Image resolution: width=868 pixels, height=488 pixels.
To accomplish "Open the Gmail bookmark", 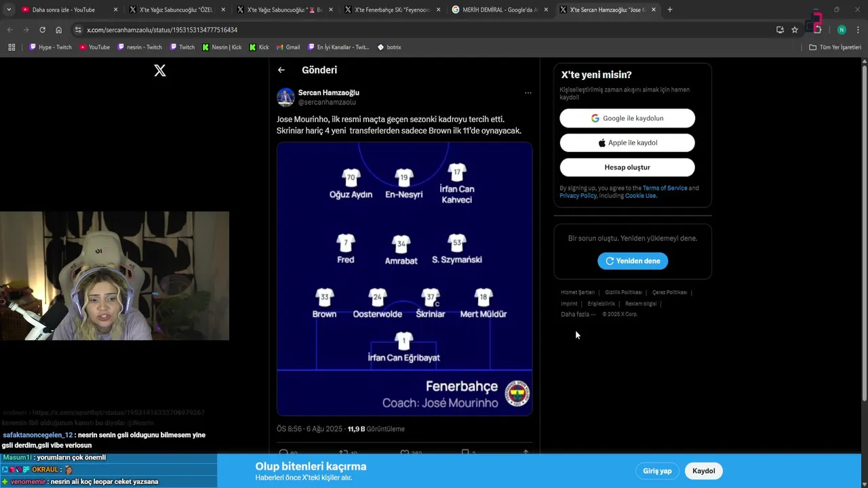I will (x=288, y=47).
